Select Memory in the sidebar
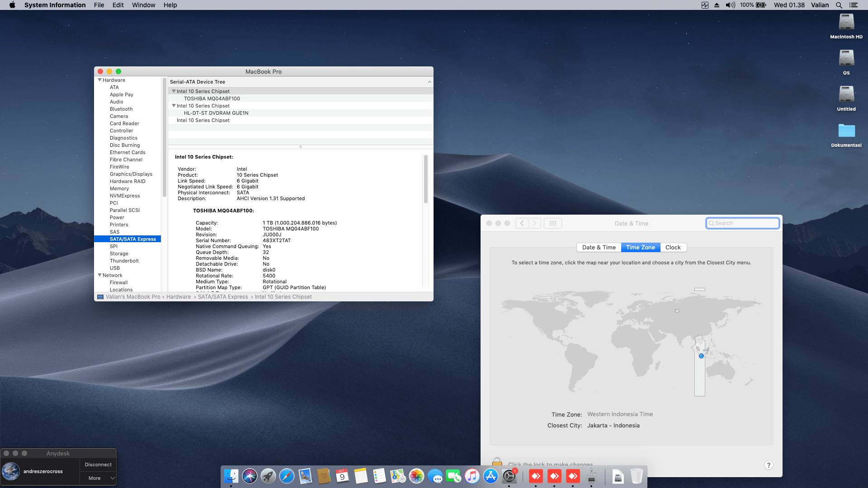Viewport: 868px width, 488px height. click(x=119, y=188)
